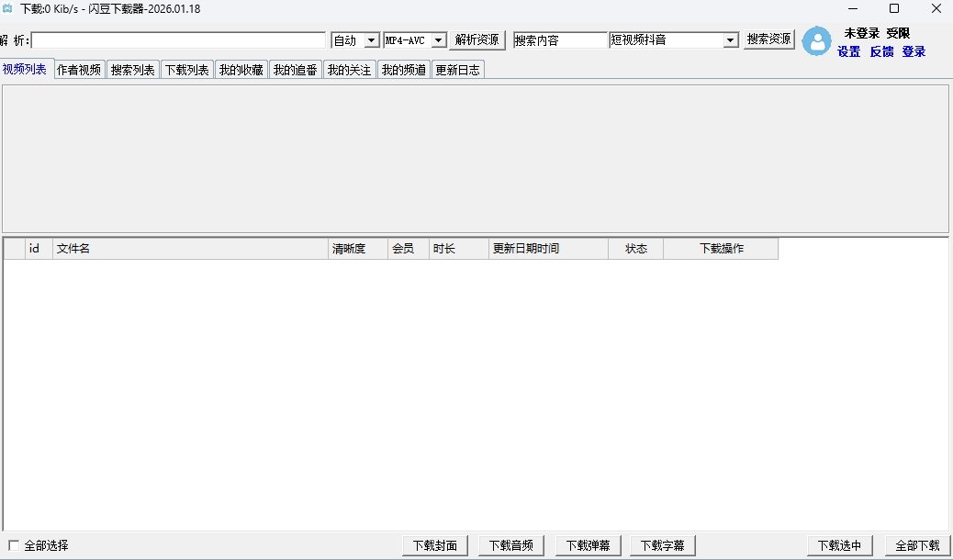Expand the MP4-AVC format dropdown
This screenshot has height=560, width=953.
(x=438, y=40)
